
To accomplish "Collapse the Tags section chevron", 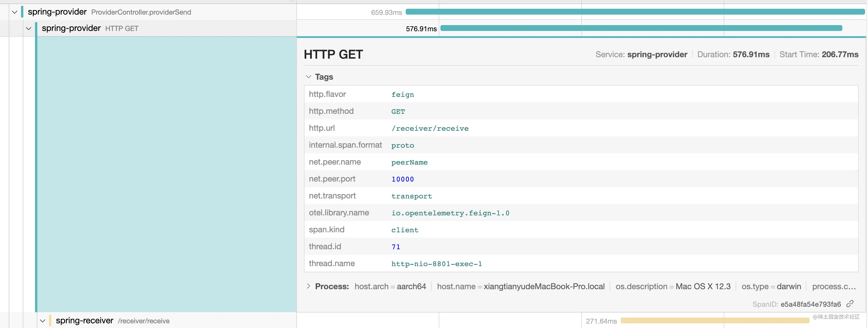I will 308,77.
